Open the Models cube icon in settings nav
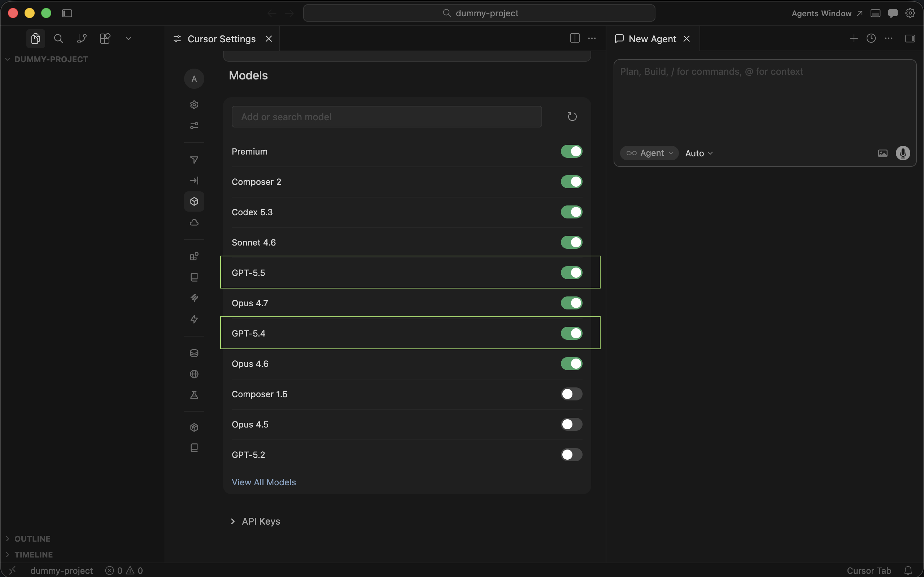The height and width of the screenshot is (577, 924). 194,201
